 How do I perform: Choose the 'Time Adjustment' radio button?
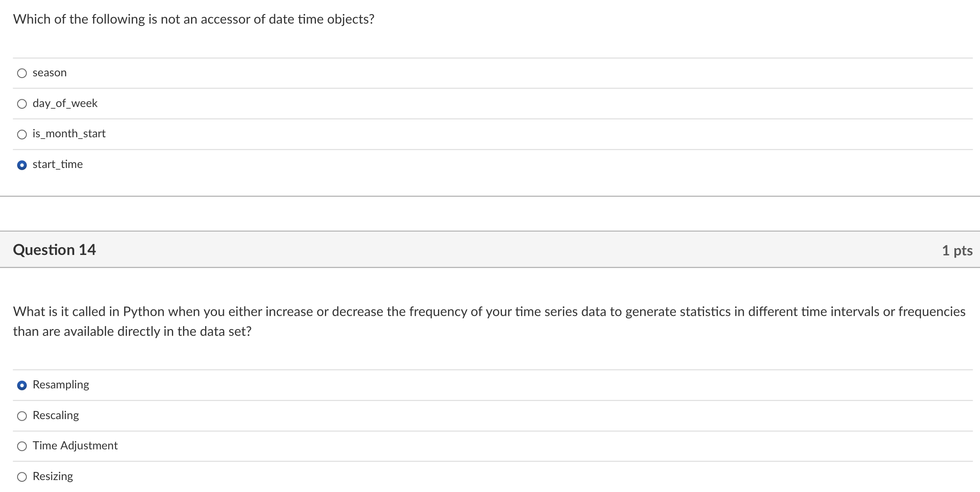22,446
